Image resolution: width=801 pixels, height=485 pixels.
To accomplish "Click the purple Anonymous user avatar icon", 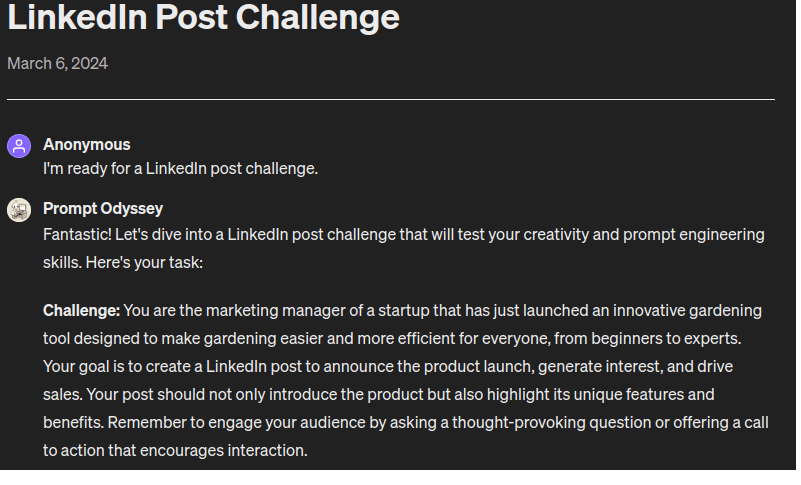I will tap(19, 146).
